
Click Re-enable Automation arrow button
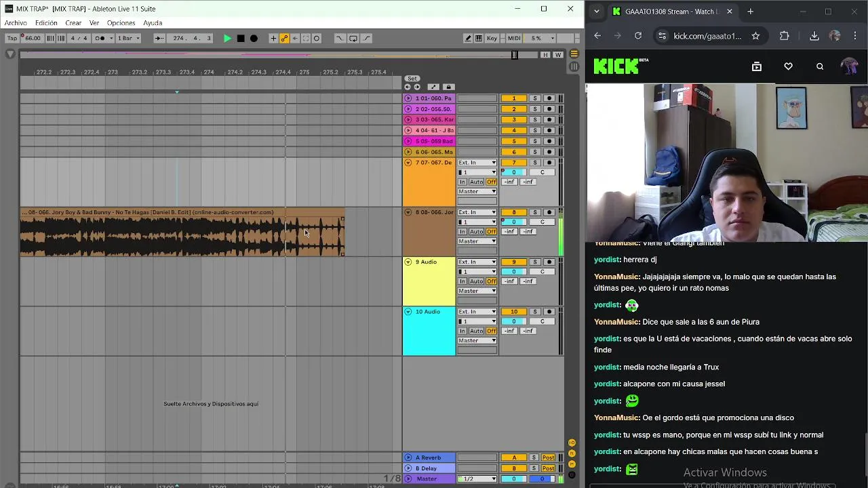tap(295, 38)
